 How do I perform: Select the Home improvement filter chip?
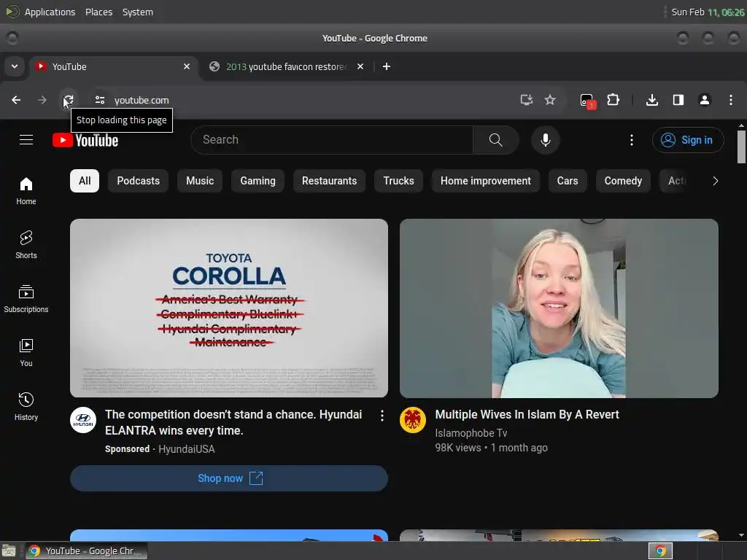pyautogui.click(x=485, y=181)
